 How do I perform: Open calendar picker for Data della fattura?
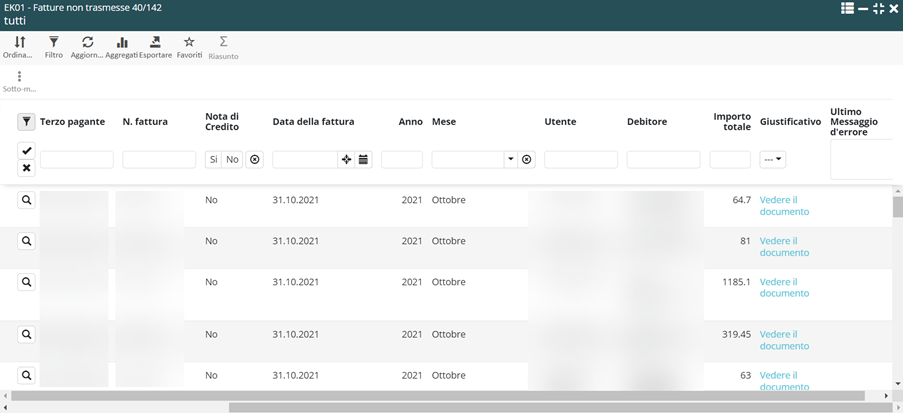(363, 159)
